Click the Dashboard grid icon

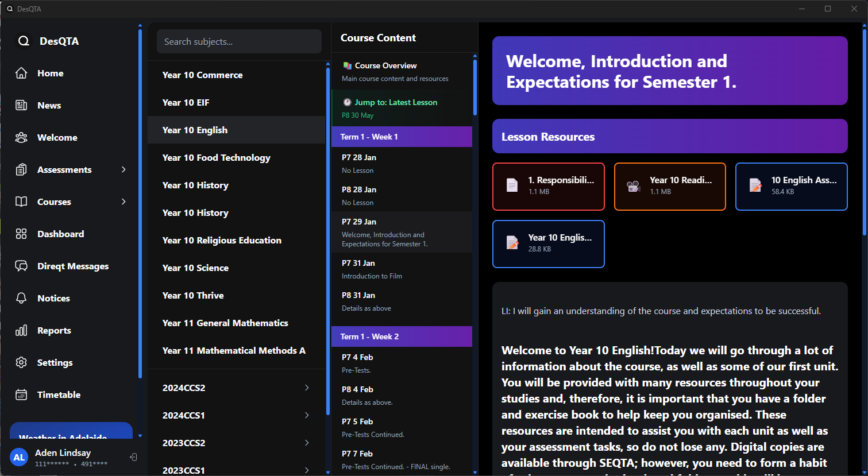(21, 234)
